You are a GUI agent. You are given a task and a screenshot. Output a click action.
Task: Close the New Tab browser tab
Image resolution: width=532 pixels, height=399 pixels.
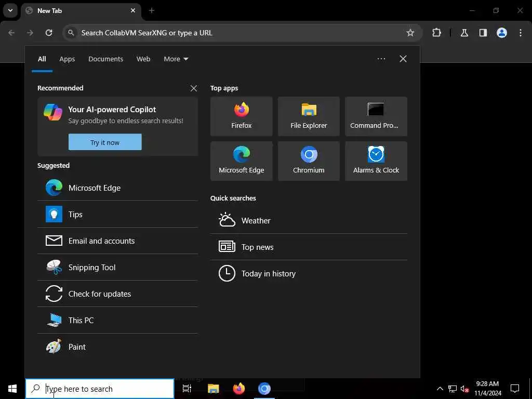[133, 10]
